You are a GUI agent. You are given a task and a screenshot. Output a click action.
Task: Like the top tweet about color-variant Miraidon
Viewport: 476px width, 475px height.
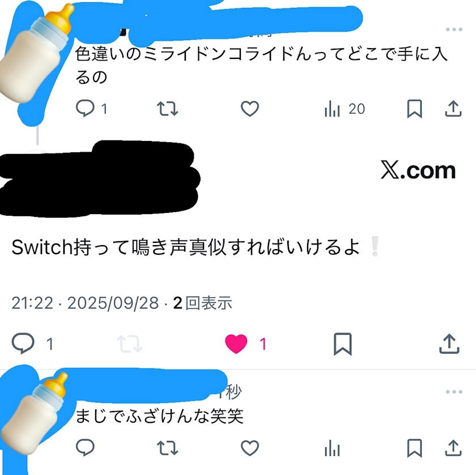tap(250, 108)
